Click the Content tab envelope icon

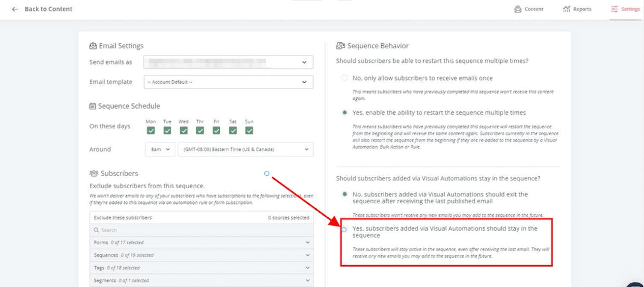point(518,9)
